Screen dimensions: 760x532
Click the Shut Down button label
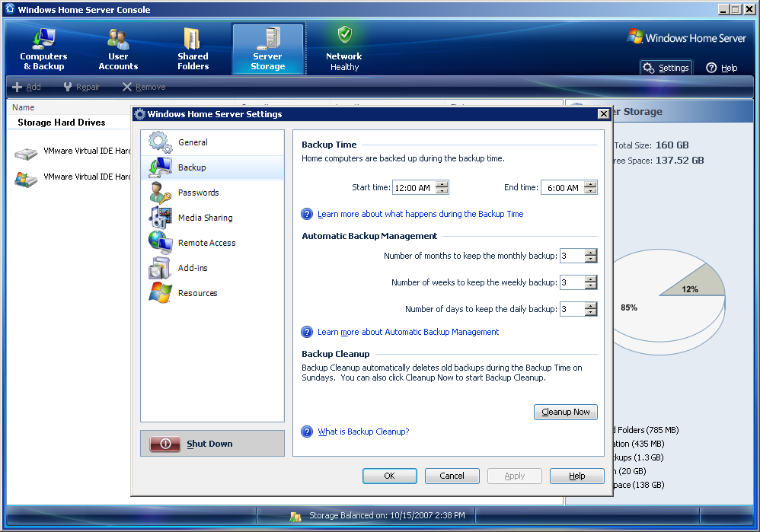click(209, 444)
